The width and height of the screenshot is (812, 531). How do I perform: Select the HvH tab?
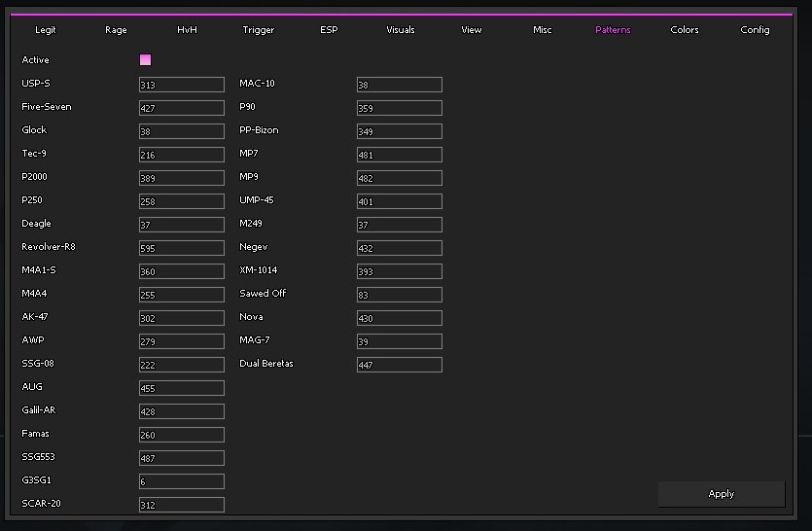[x=187, y=30]
